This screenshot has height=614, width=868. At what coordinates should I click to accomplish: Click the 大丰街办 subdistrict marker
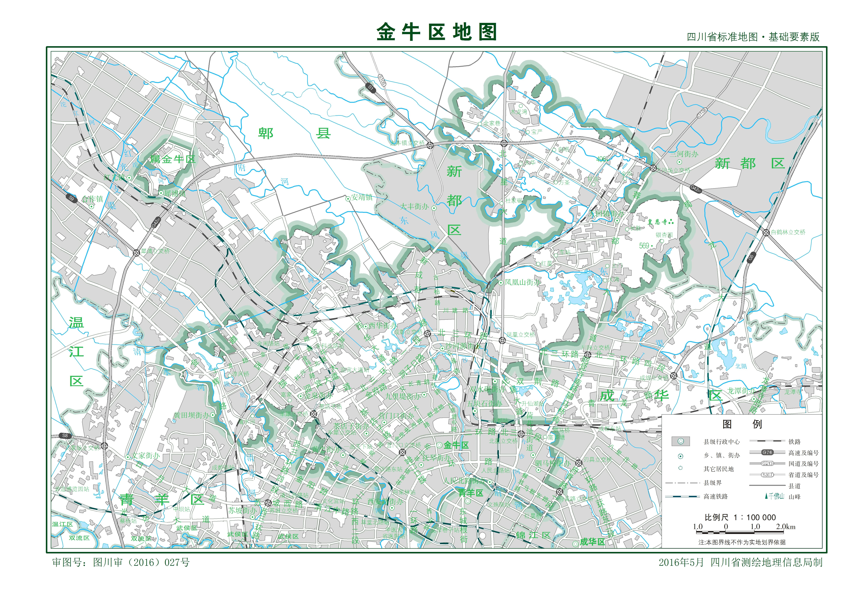tap(434, 208)
